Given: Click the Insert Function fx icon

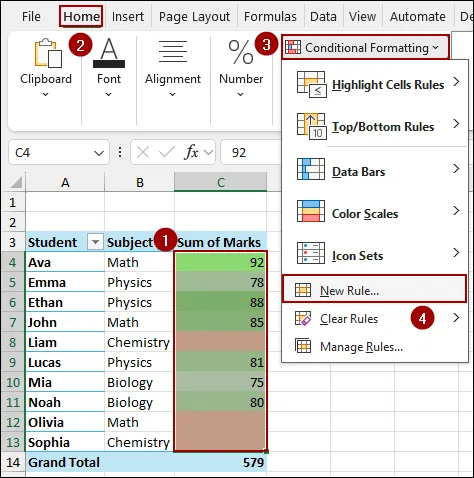Looking at the screenshot, I should pos(191,153).
